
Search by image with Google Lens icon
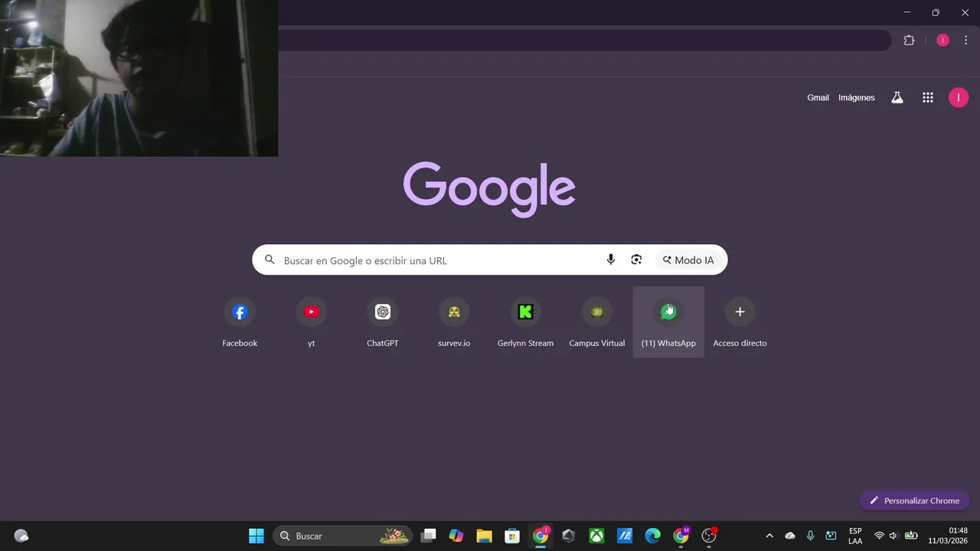(x=636, y=260)
